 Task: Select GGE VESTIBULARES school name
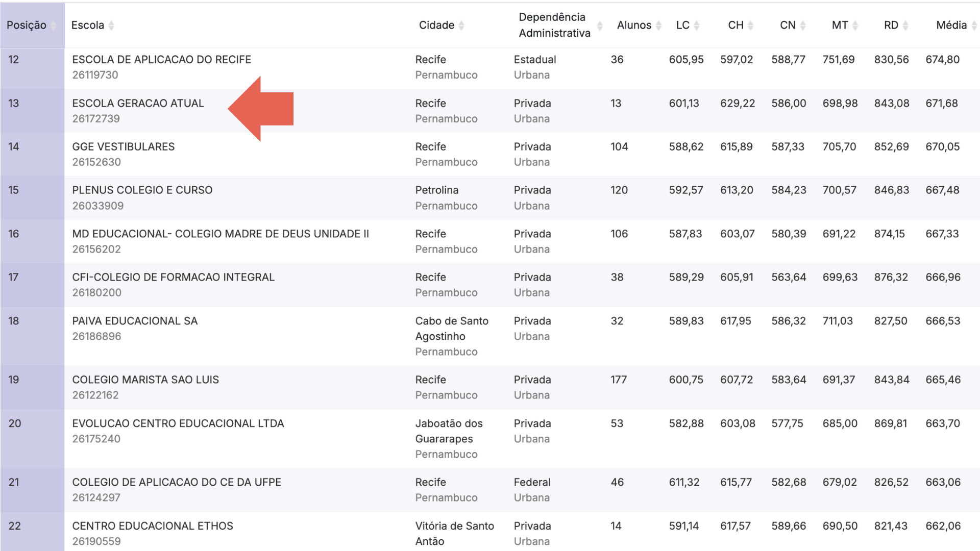(x=123, y=147)
